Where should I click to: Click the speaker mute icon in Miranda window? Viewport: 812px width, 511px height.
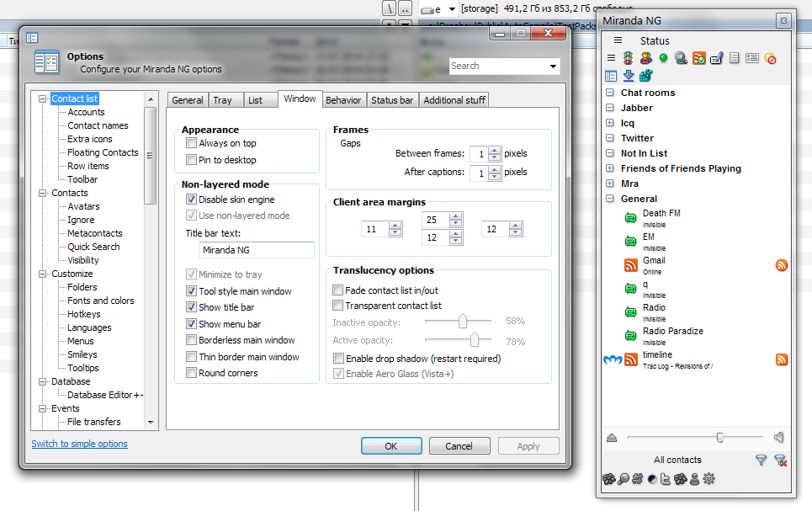pos(778,438)
